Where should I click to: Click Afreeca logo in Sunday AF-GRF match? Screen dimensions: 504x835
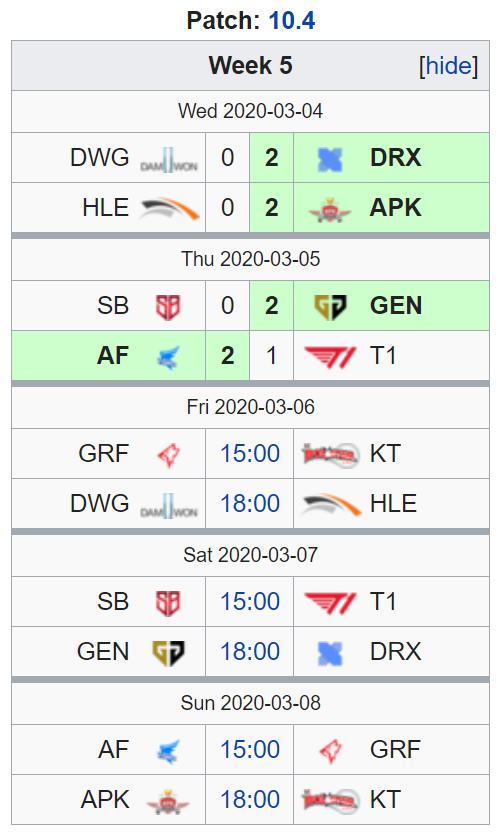click(168, 751)
